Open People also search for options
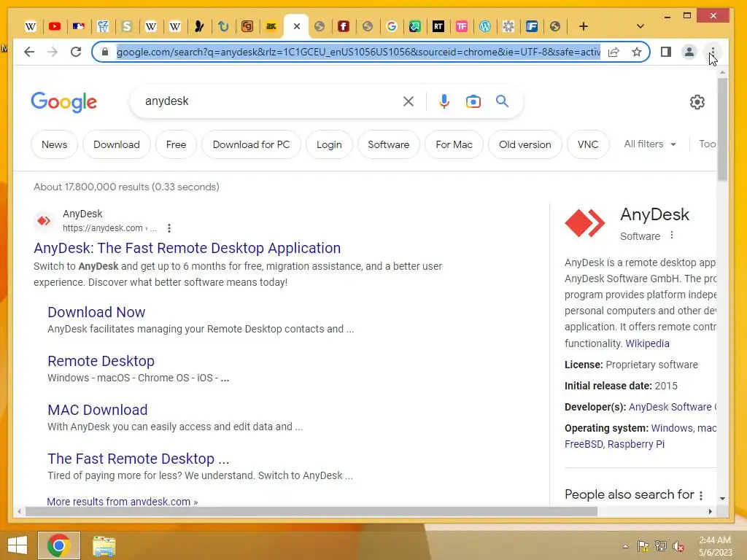 [x=701, y=495]
